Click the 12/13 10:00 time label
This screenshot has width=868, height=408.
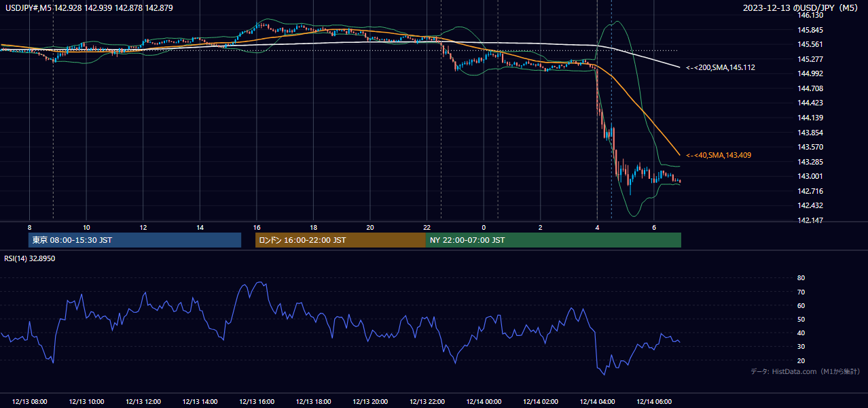click(x=86, y=402)
